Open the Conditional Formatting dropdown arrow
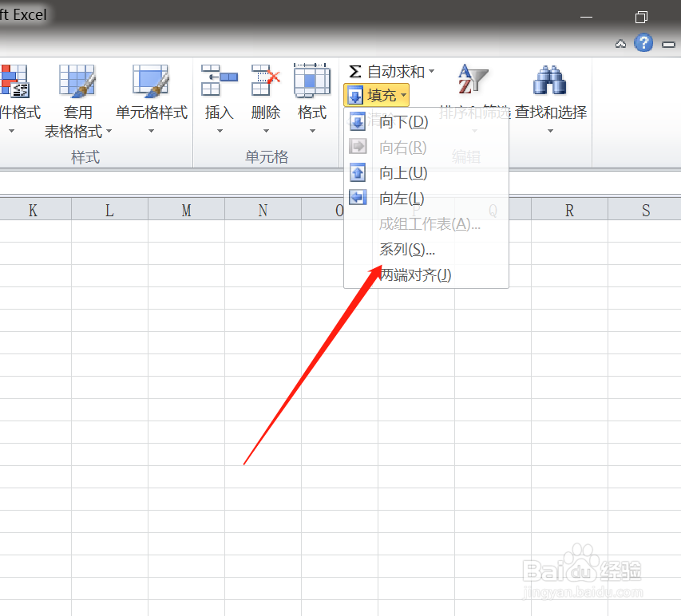681x616 pixels. 12,131
